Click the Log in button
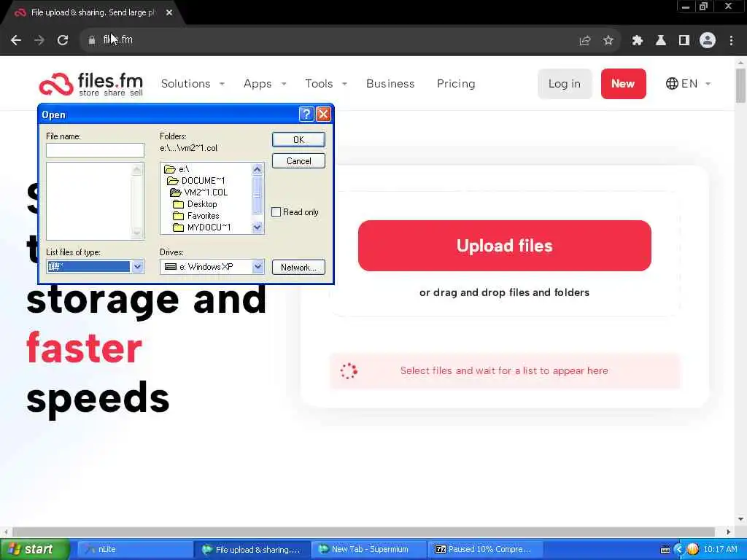The width and height of the screenshot is (747, 560). coord(565,84)
